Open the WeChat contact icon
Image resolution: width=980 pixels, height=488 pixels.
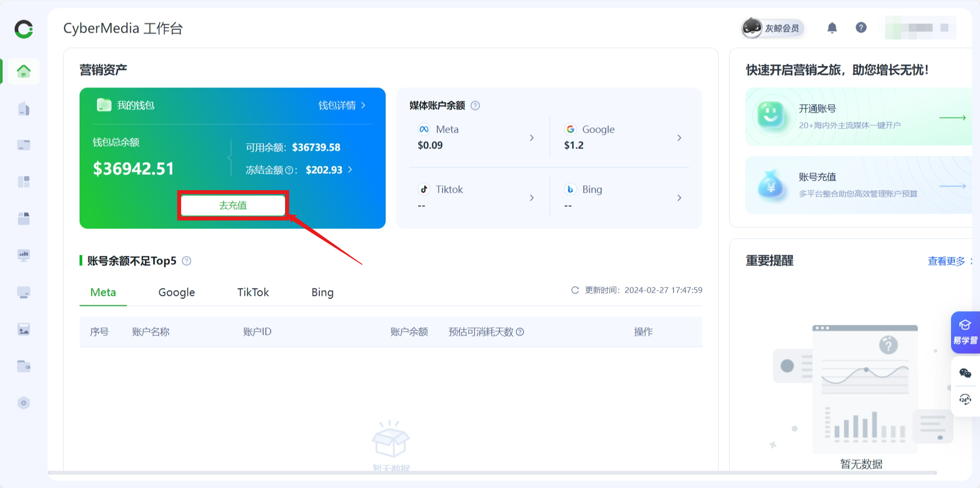(x=965, y=373)
